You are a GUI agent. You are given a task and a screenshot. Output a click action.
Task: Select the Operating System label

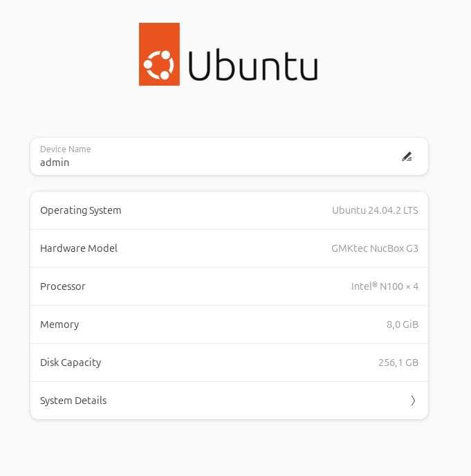(81, 210)
